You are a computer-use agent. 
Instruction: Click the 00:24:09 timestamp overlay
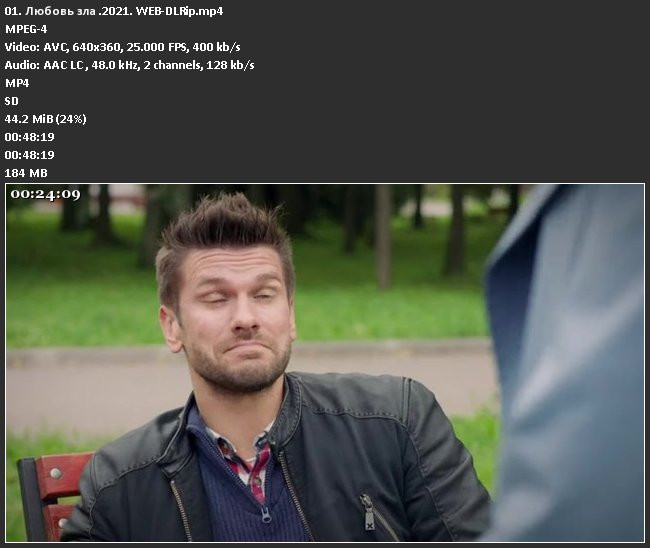[x=45, y=194]
